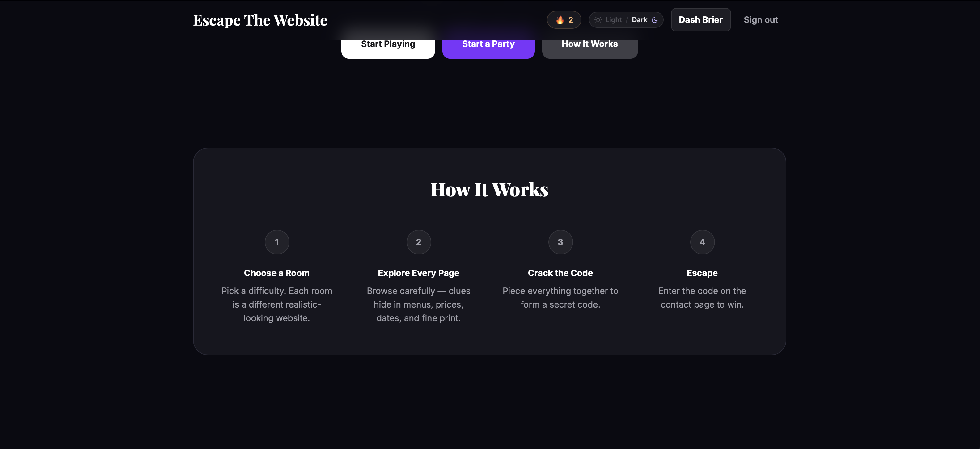Viewport: 980px width, 449px height.
Task: Click the step 4 number circle
Action: click(x=702, y=242)
